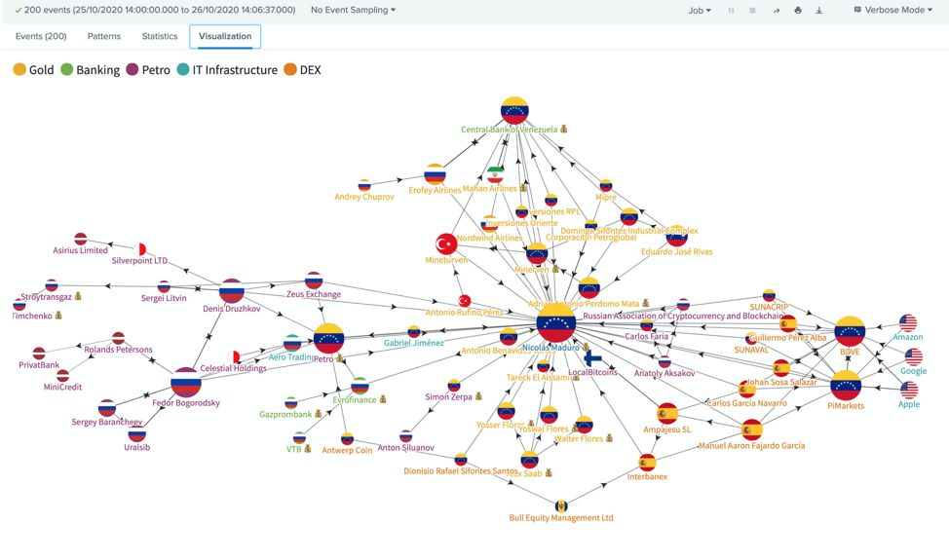Click the Minerven node
949x560 pixels.
tap(536, 254)
